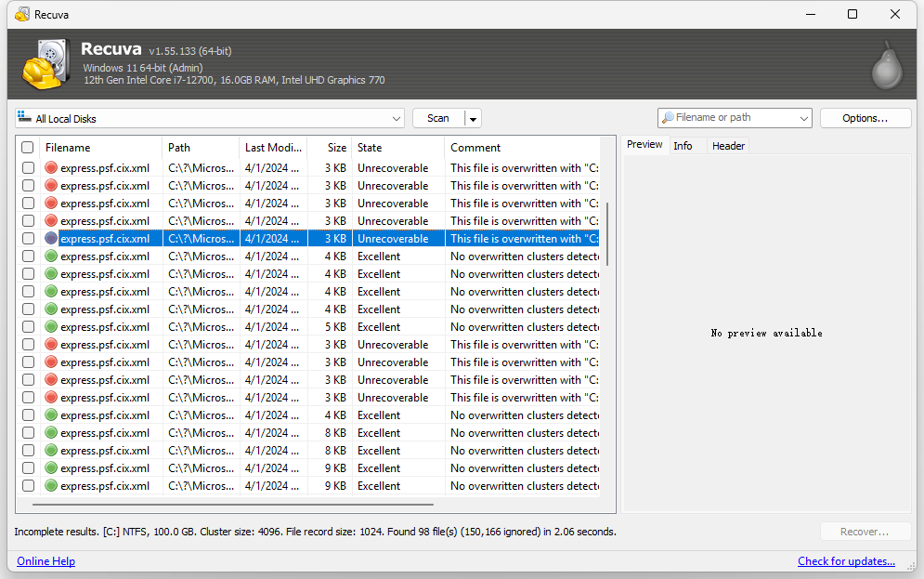Click the "Windows 11 64-bit (Admin)" line
Image resolution: width=924 pixels, height=579 pixels.
tap(143, 68)
